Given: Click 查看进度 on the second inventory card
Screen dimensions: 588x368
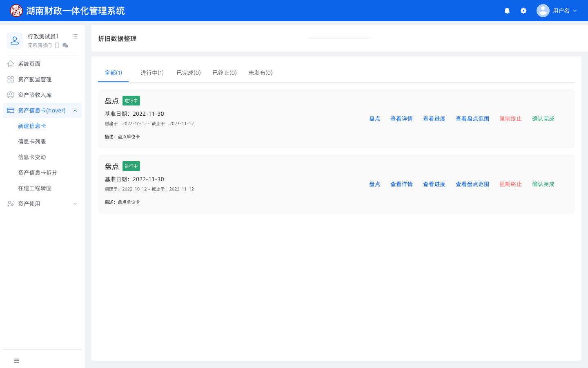Looking at the screenshot, I should (x=434, y=184).
